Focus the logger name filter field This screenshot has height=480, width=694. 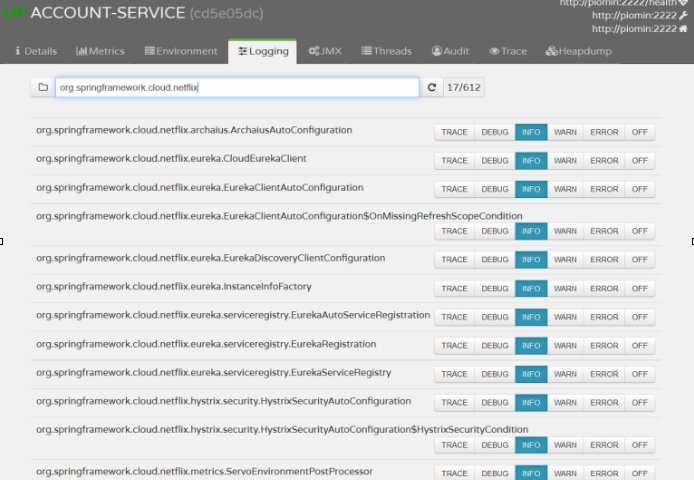(237, 87)
